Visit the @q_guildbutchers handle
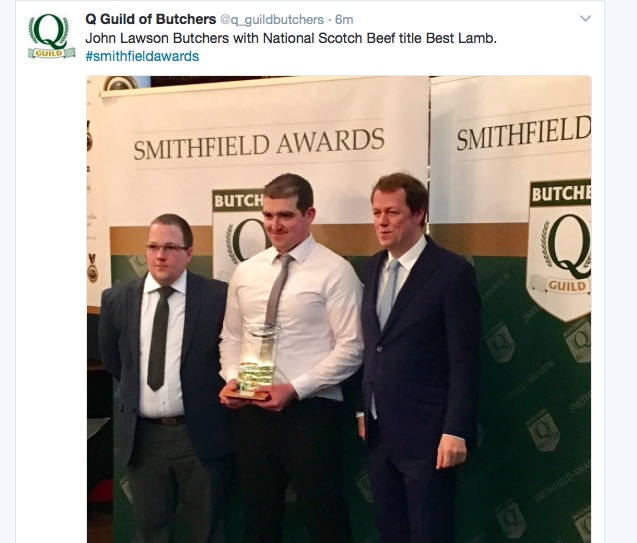The image size is (637, 543). (272, 19)
